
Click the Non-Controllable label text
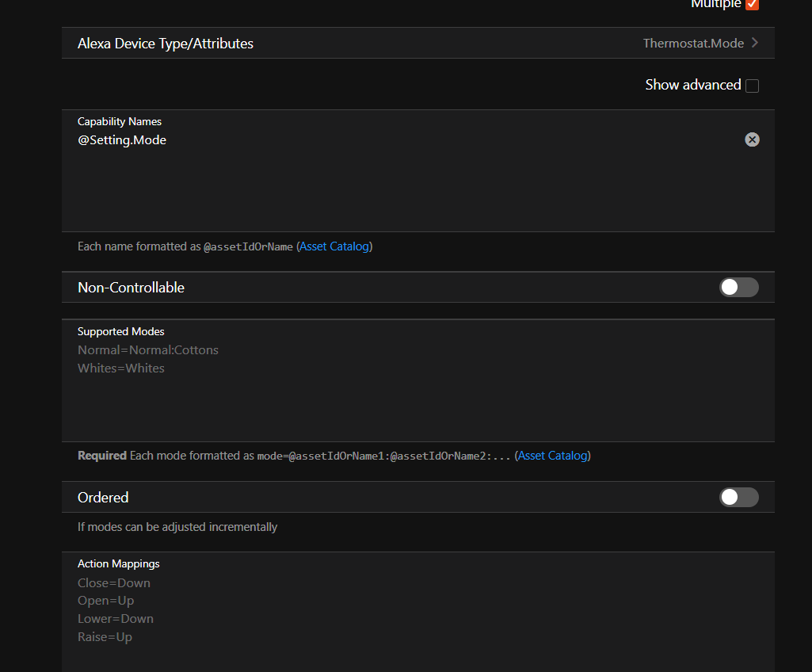tap(131, 288)
